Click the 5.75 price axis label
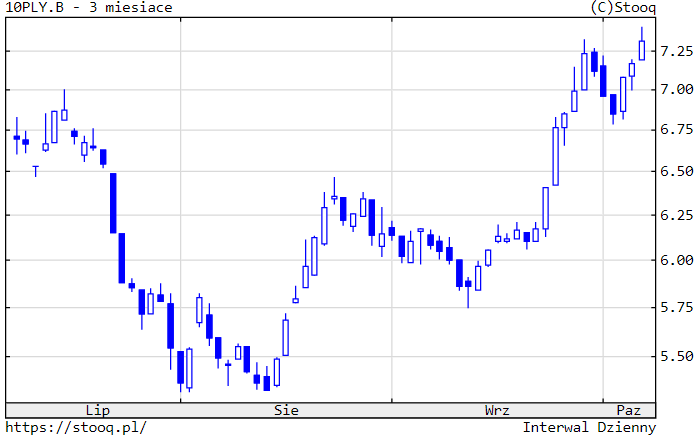This screenshot has width=697, height=436. 676,307
